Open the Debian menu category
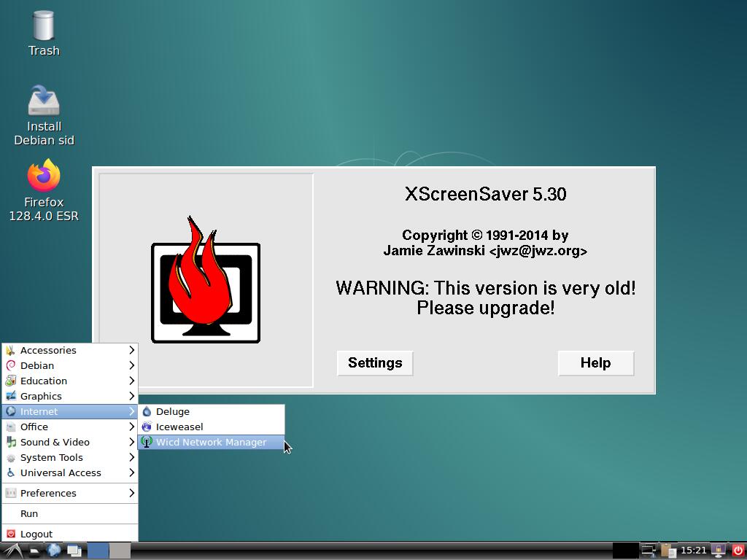The width and height of the screenshot is (747, 560). [70, 365]
